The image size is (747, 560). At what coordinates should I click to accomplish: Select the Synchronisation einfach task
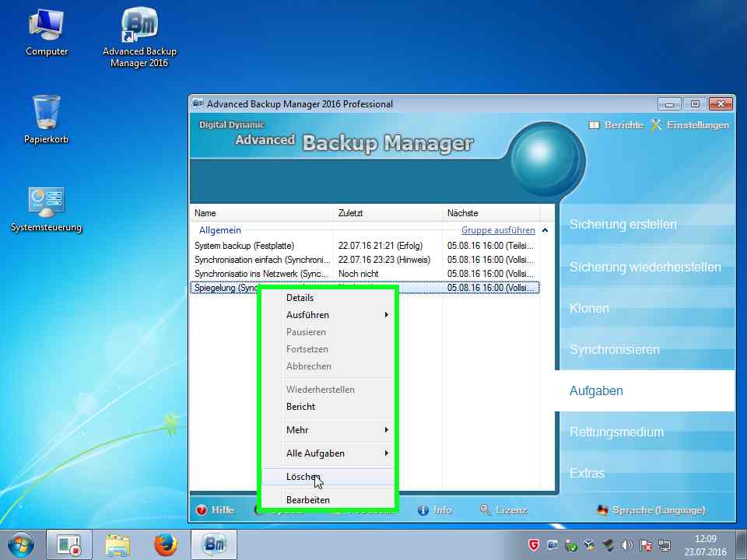point(262,260)
